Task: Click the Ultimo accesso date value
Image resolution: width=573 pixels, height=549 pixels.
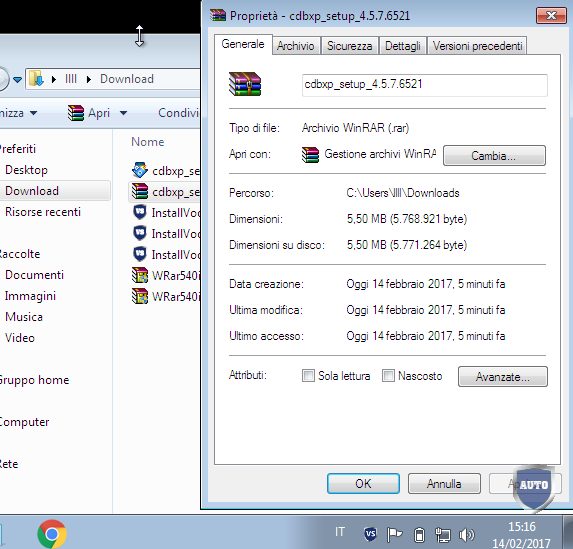Action: [426, 336]
